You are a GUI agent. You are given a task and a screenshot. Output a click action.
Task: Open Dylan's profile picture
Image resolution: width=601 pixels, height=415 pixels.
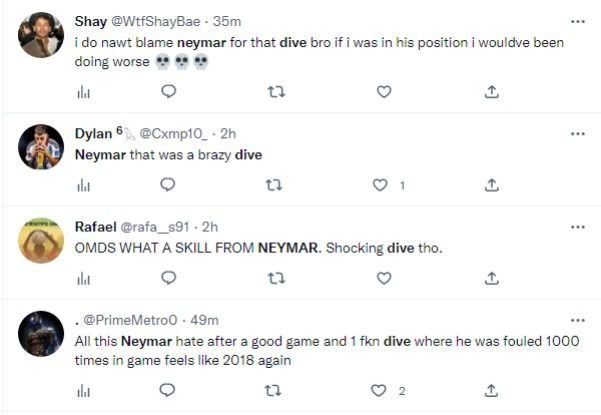[41, 148]
